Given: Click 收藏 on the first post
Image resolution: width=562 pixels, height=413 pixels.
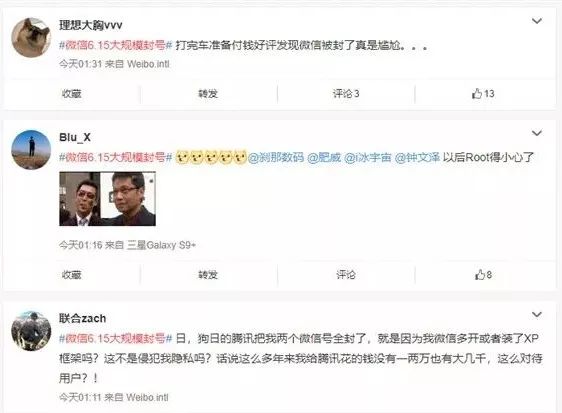Looking at the screenshot, I should pyautogui.click(x=72, y=94).
